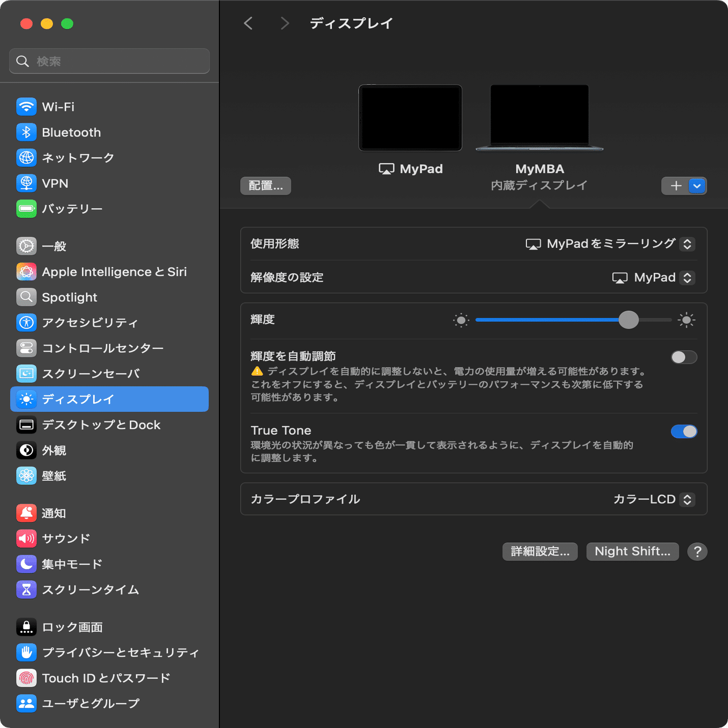Change 解像度の設定 via its dropdown
728x728 pixels.
(688, 277)
